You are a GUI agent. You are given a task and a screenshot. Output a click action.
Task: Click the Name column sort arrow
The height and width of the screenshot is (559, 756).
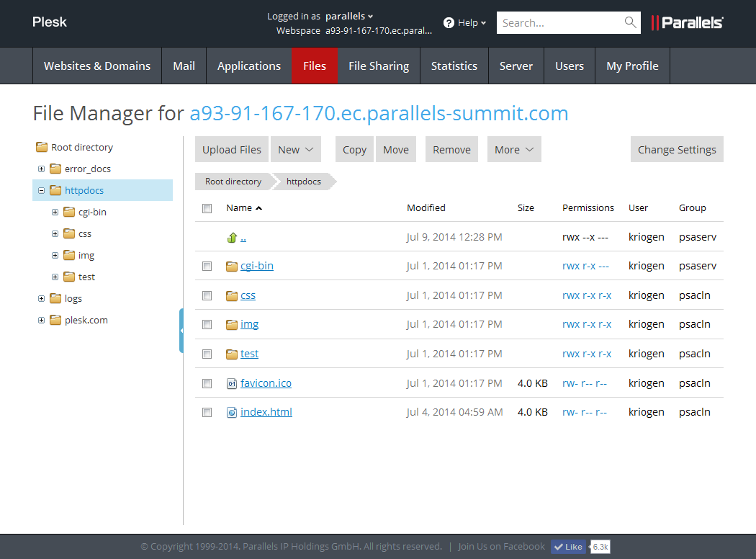(x=259, y=208)
